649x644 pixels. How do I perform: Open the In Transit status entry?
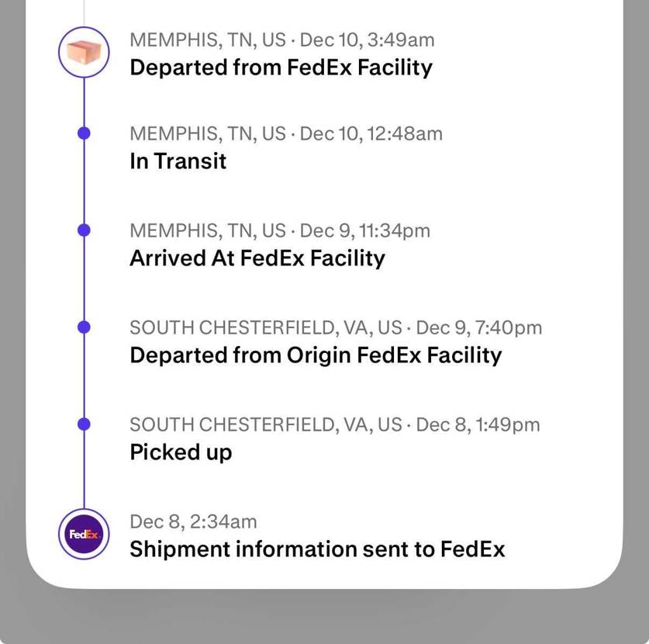point(178,161)
